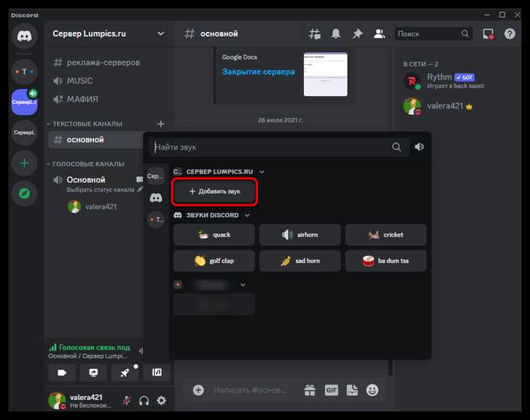Share your screen button
This screenshot has height=420, width=530.
93,373
